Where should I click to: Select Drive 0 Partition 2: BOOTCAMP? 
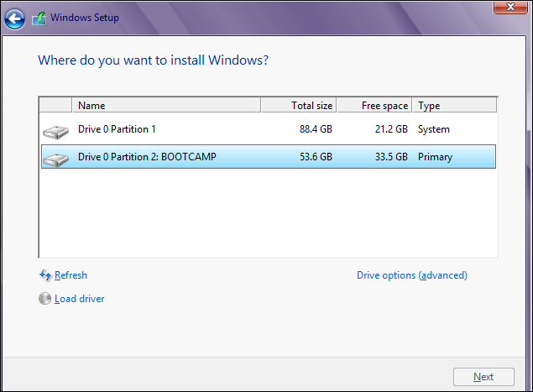(x=269, y=157)
